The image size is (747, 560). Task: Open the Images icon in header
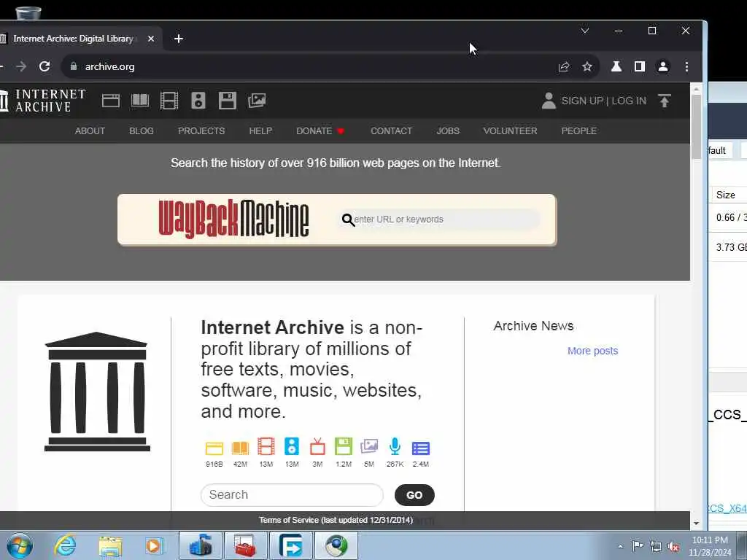(x=257, y=101)
